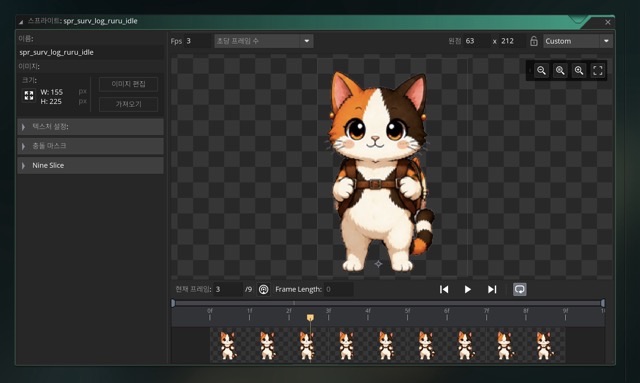Play the sprite animation
Screen dimensions: 640x383
coord(468,289)
